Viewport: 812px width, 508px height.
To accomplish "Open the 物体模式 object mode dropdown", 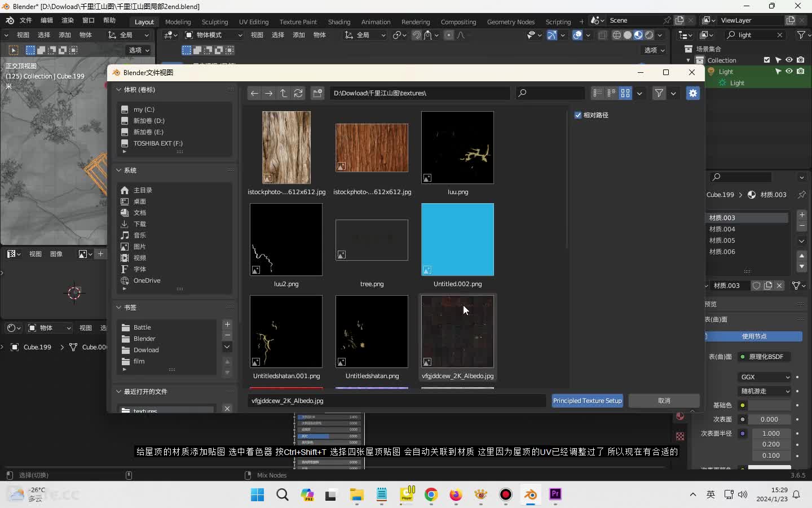I will [x=214, y=35].
